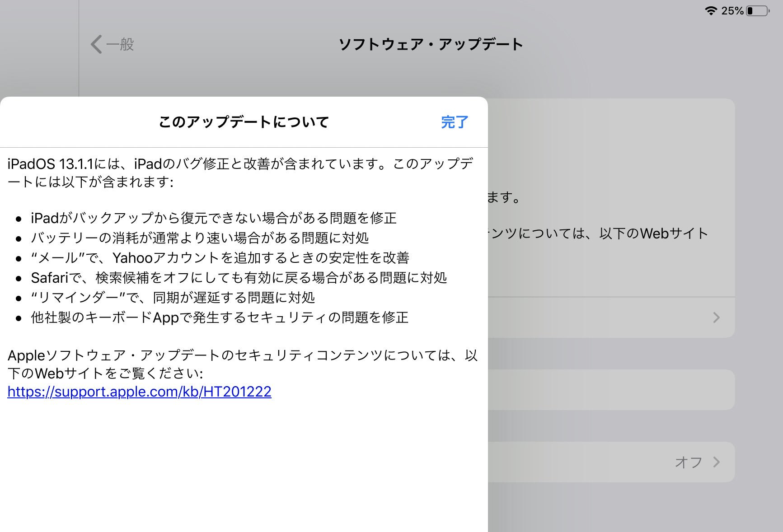Click the 25% battery percentage text
This screenshot has height=532, width=783.
(732, 10)
